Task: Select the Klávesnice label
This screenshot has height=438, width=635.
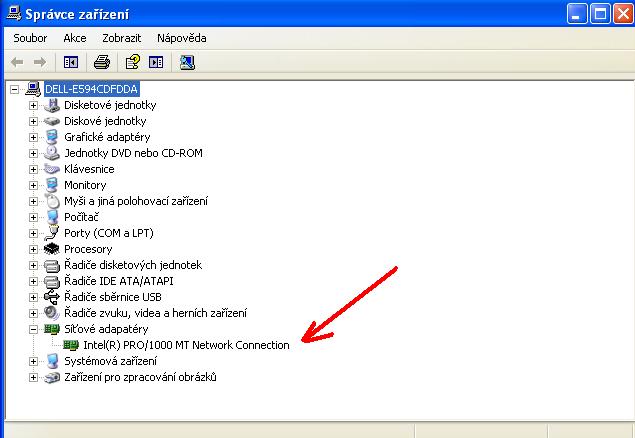Action: click(x=89, y=169)
